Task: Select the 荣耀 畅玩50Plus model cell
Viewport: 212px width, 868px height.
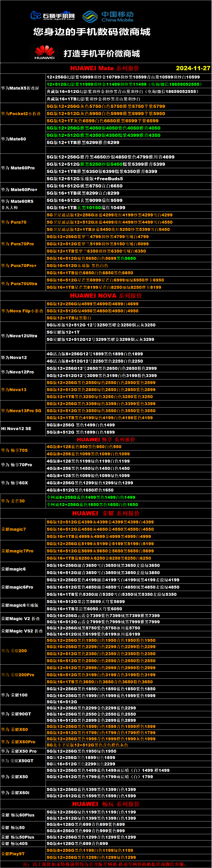Action: (23, 837)
